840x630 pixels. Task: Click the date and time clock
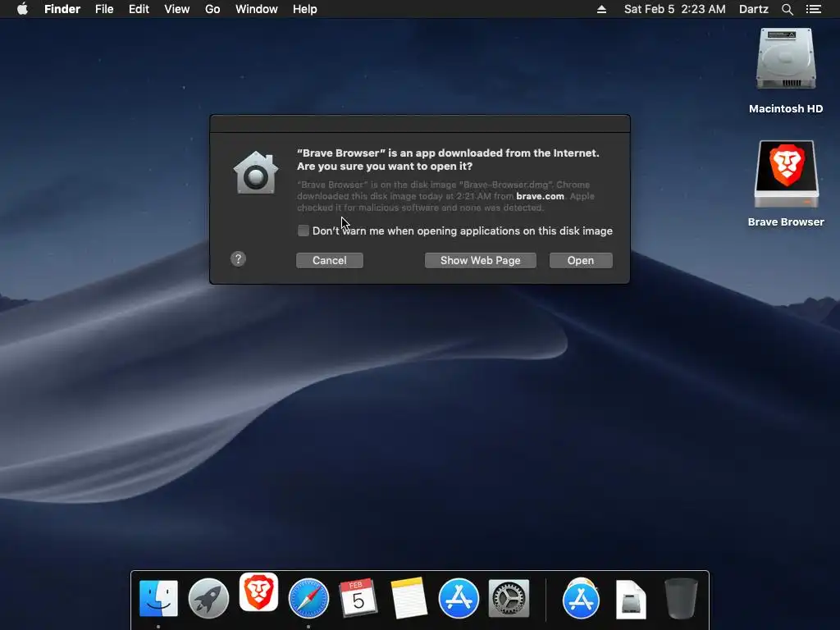[x=675, y=9]
